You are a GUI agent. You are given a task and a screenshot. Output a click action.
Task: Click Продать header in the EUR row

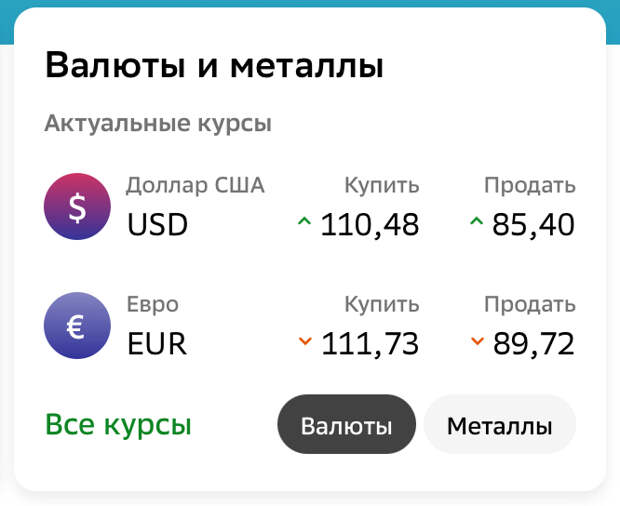point(530,304)
